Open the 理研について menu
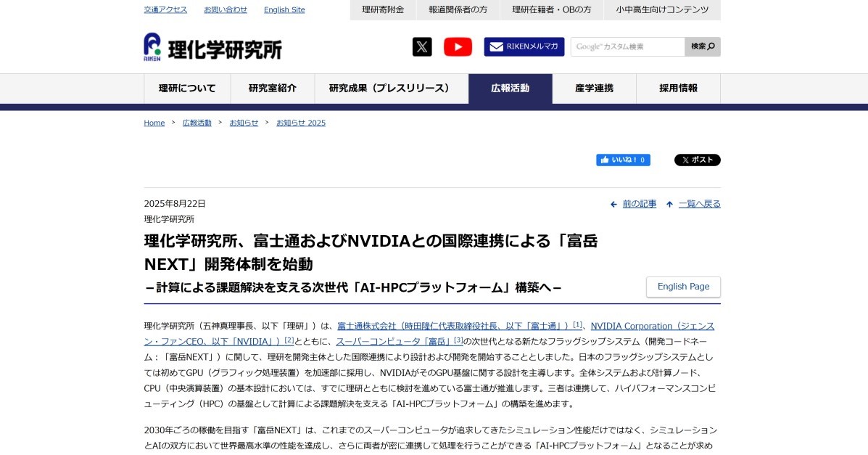This screenshot has height=455, width=868. [187, 89]
